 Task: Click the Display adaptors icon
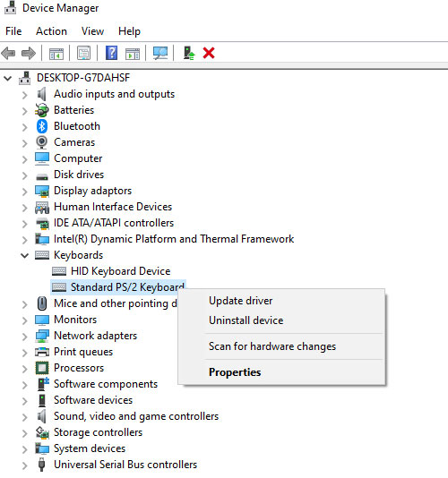(x=42, y=191)
